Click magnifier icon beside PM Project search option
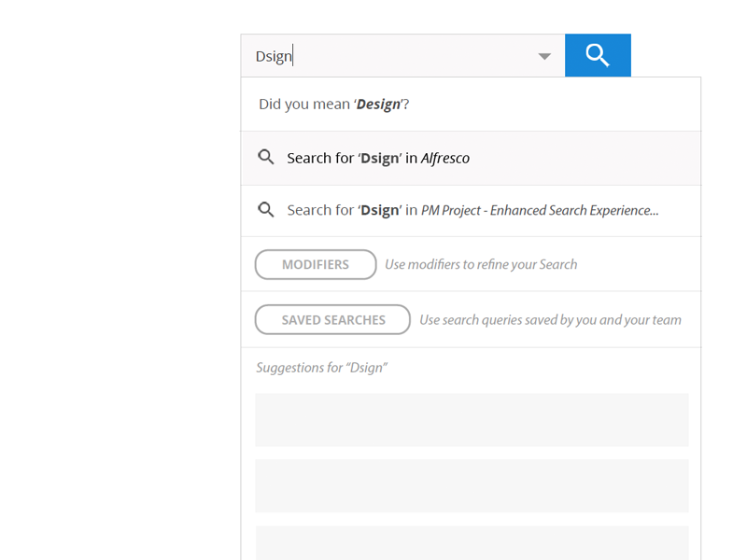Viewport: 747px width, 560px height. coord(266,210)
